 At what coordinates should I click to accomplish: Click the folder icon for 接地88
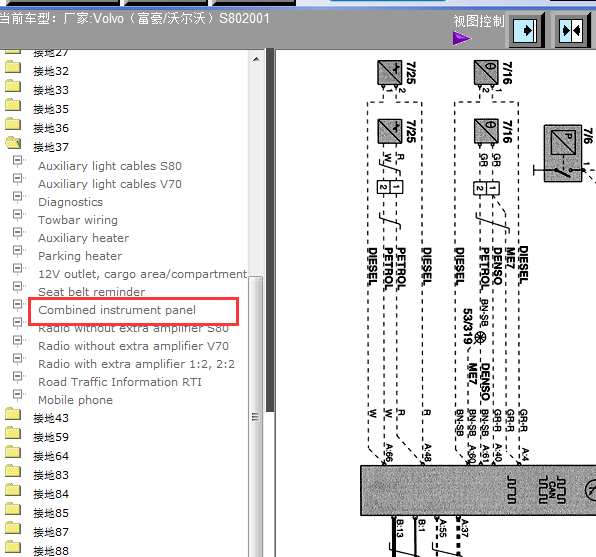coord(13,547)
